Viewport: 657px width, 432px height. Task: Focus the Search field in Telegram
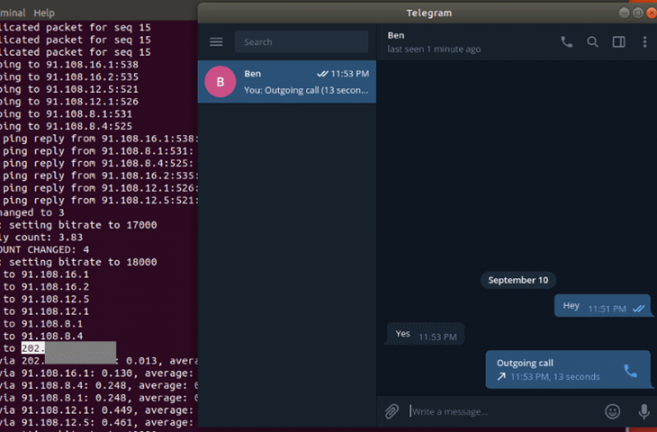(301, 42)
